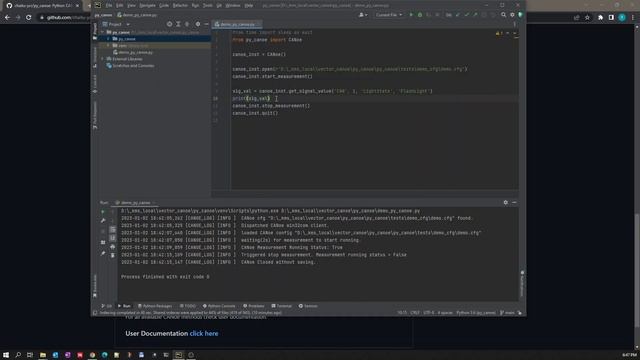The width and height of the screenshot is (640, 360).
Task: Open File Explorer from taskbar
Action: coord(42,355)
